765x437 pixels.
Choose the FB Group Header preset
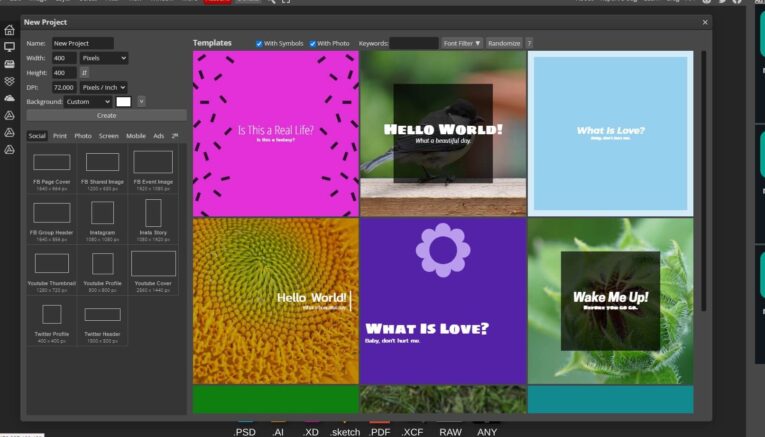pos(52,220)
